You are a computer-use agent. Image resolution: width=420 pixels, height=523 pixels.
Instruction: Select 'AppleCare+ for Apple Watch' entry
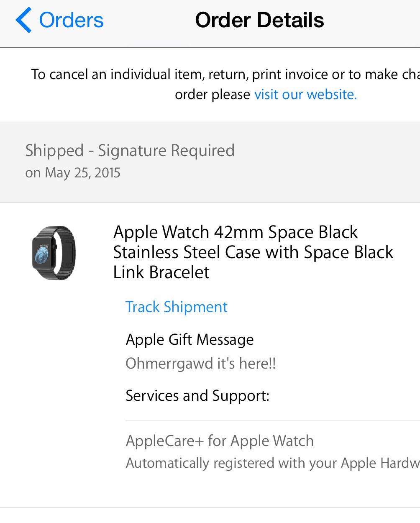coord(220,441)
